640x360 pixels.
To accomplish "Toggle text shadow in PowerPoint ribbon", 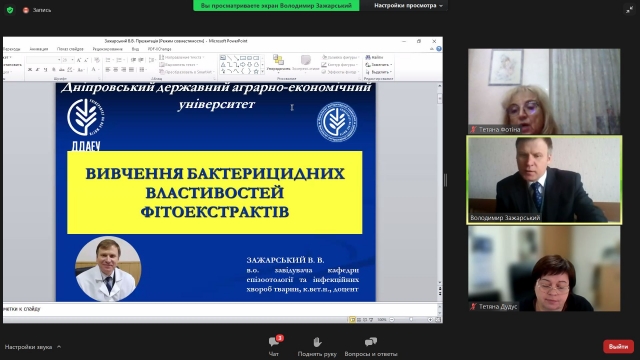I will click(x=53, y=70).
